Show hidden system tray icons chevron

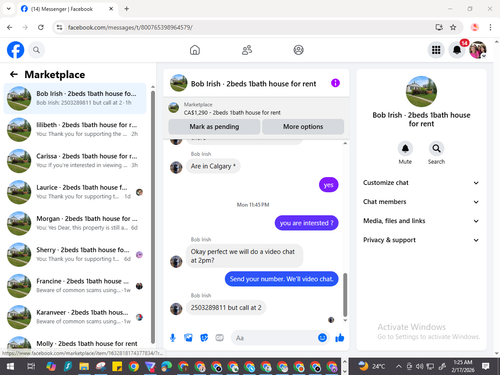click(399, 367)
